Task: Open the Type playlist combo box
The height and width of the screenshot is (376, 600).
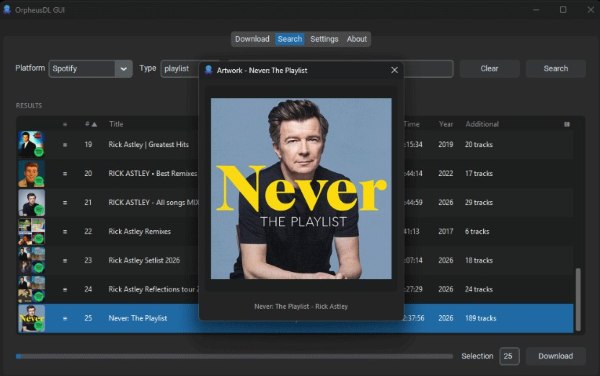Action: click(x=180, y=69)
